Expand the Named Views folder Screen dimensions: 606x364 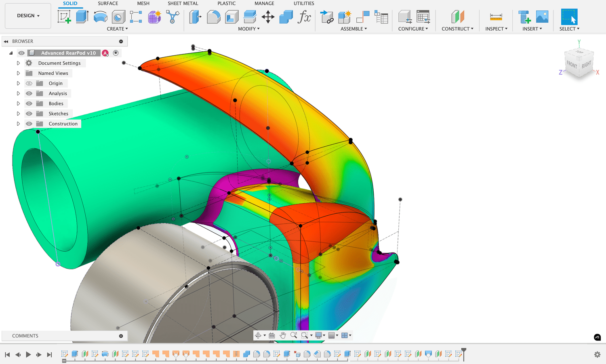point(18,73)
